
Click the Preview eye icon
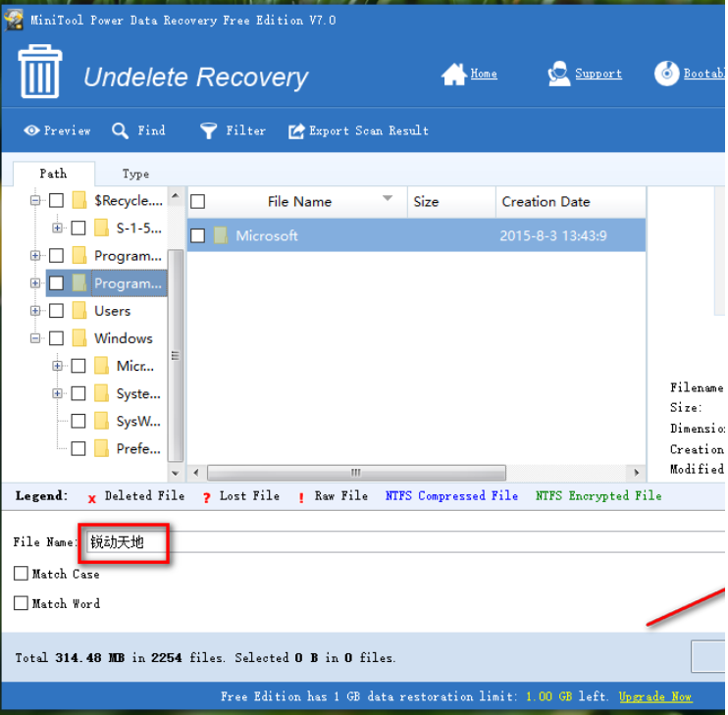31,130
